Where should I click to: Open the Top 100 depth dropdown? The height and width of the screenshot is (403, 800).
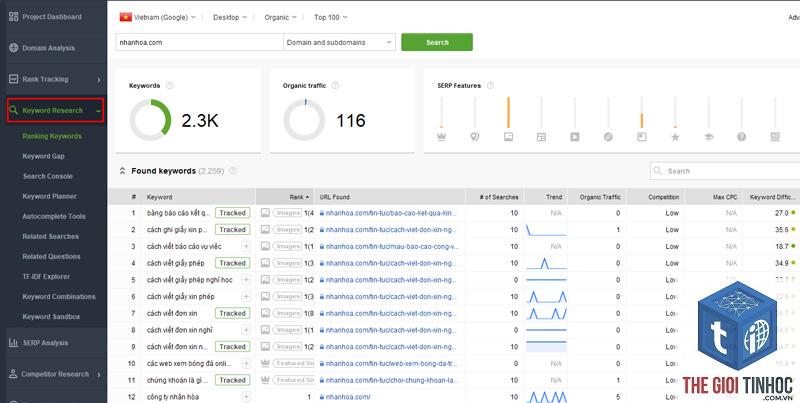coord(331,17)
